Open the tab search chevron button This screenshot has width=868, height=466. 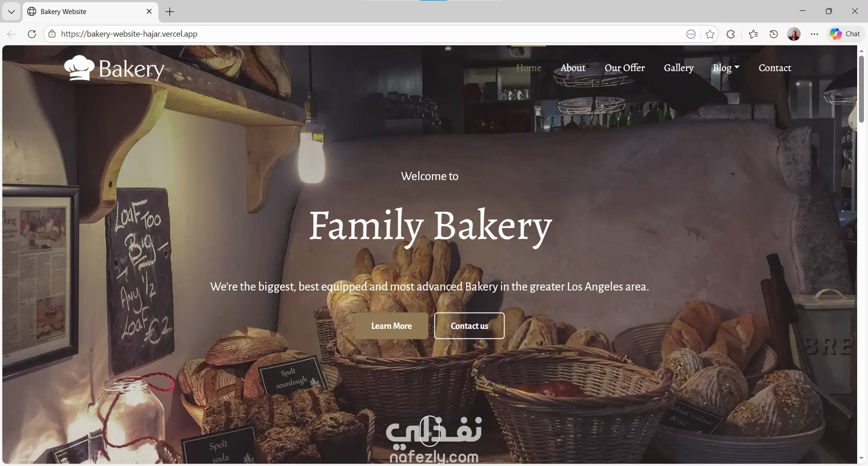tap(11, 12)
